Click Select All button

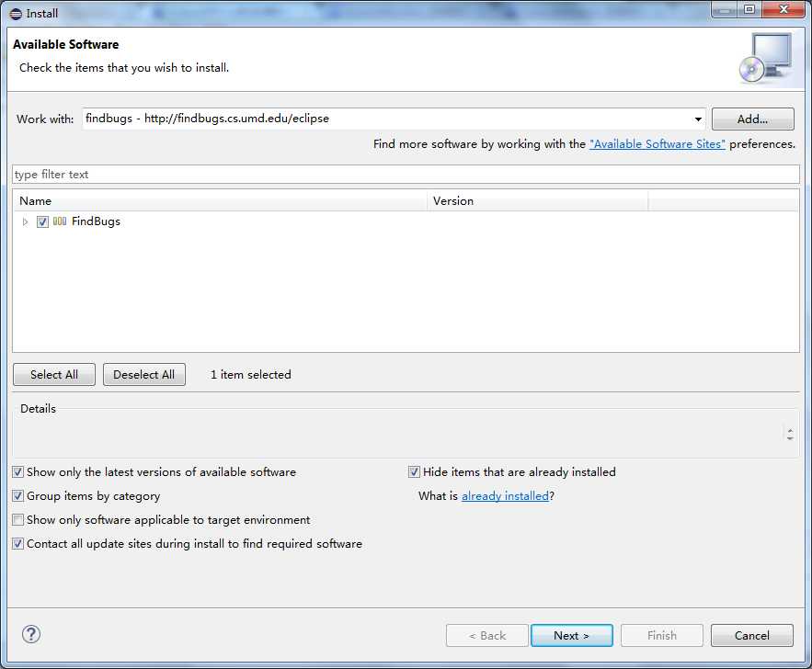[x=54, y=375]
